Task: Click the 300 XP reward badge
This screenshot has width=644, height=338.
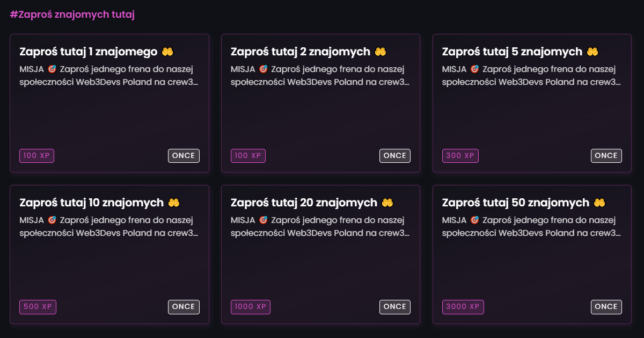Action: pos(460,155)
